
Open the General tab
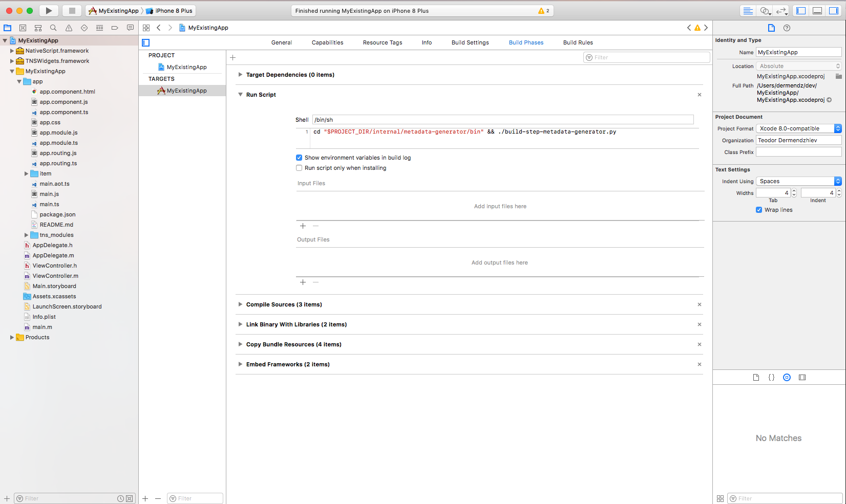[282, 42]
